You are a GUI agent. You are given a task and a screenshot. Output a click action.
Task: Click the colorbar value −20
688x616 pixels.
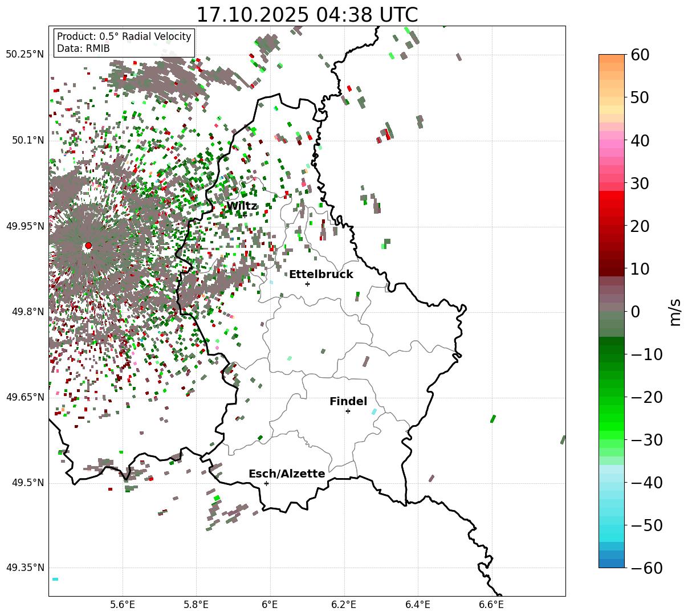[647, 397]
